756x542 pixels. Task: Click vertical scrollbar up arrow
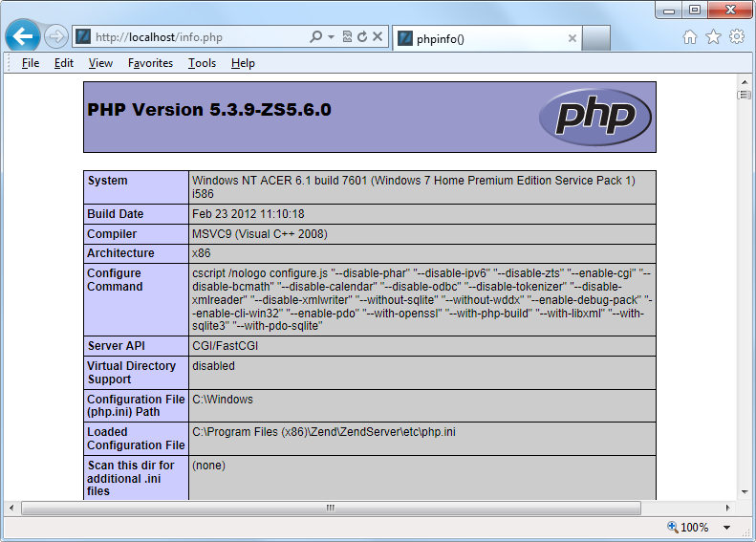[745, 82]
